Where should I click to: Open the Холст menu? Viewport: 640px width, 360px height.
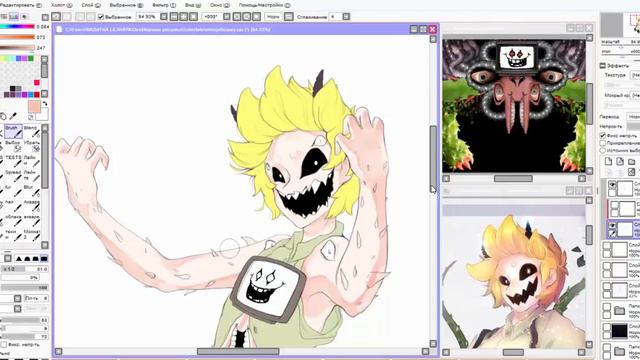click(62, 5)
